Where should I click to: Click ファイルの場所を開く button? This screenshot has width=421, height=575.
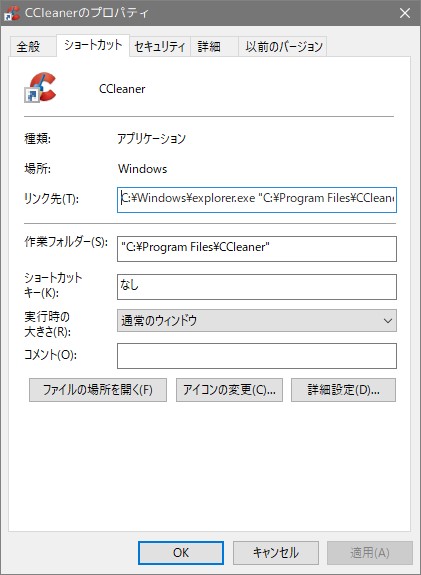point(98,390)
